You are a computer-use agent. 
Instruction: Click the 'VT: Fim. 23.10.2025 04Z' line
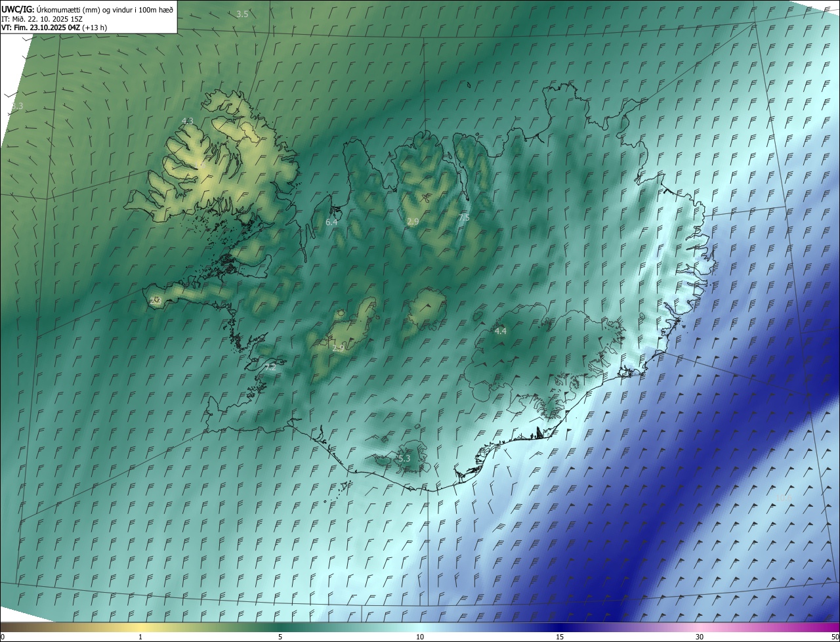tap(54, 28)
